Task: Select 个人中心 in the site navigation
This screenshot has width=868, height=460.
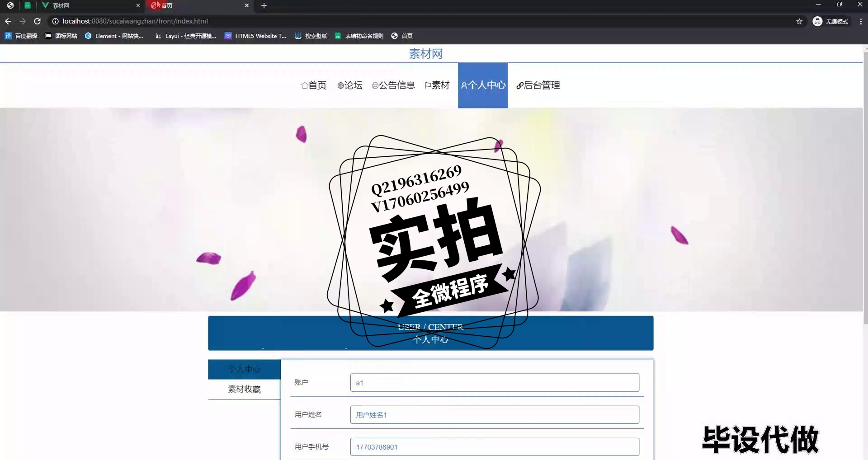Action: click(x=483, y=85)
